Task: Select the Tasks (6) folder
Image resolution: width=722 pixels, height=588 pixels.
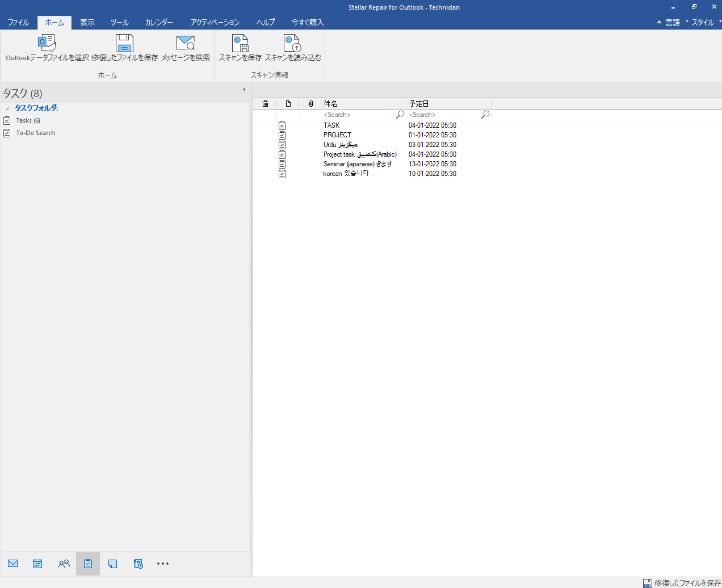Action: pos(28,120)
